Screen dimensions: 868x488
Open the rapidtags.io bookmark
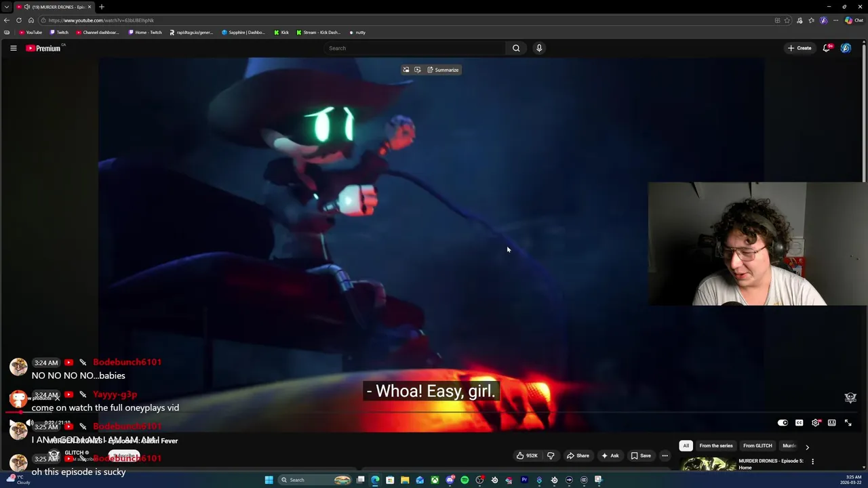tap(191, 33)
